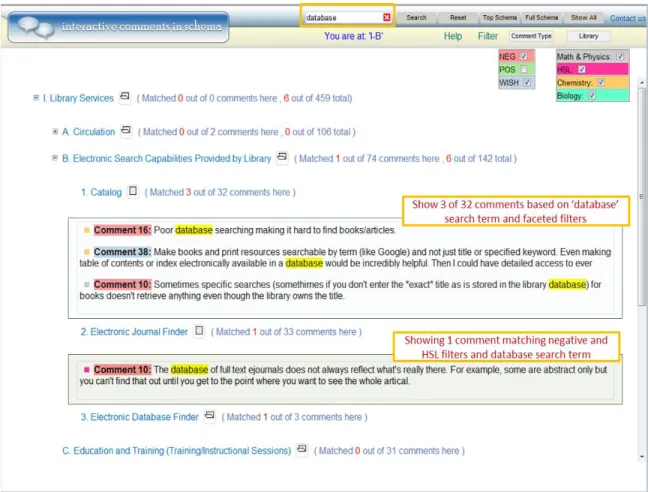Click the Top Schema button
648x492 pixels.
point(500,17)
